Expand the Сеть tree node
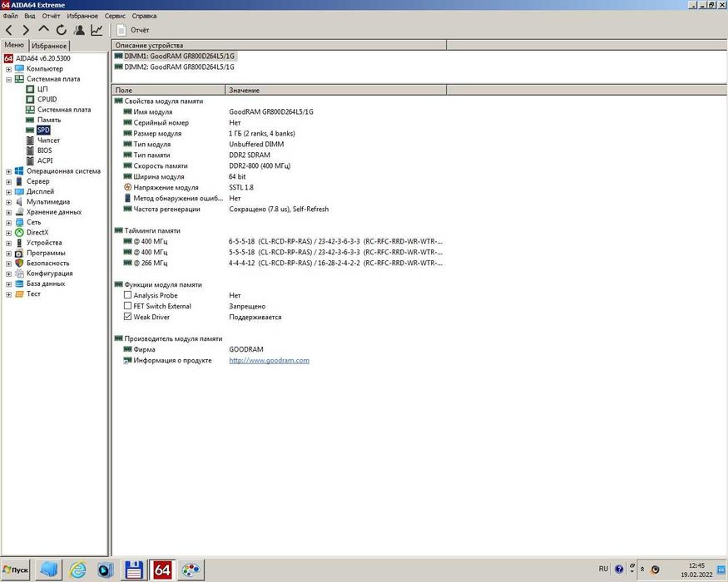Viewport: 728px width, 582px height. point(8,223)
